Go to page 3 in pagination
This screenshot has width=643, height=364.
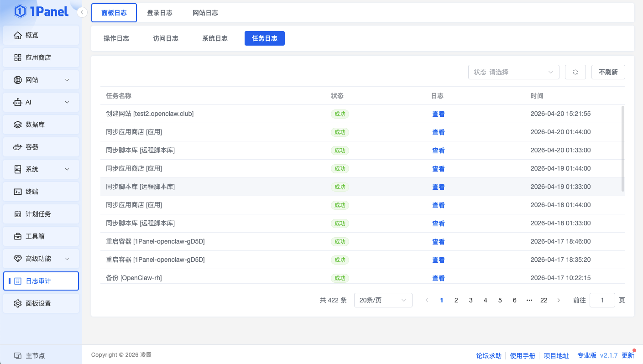point(470,300)
